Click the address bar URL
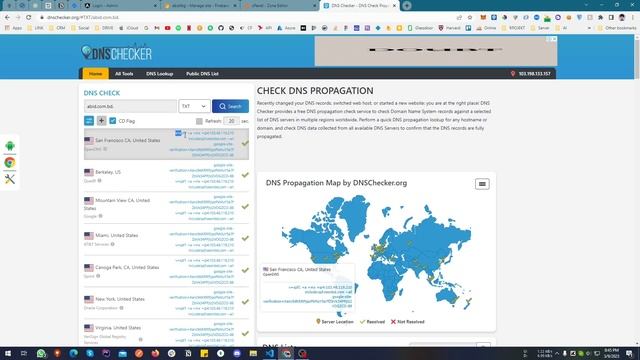Viewport: 640px width, 360px height. 83,18
